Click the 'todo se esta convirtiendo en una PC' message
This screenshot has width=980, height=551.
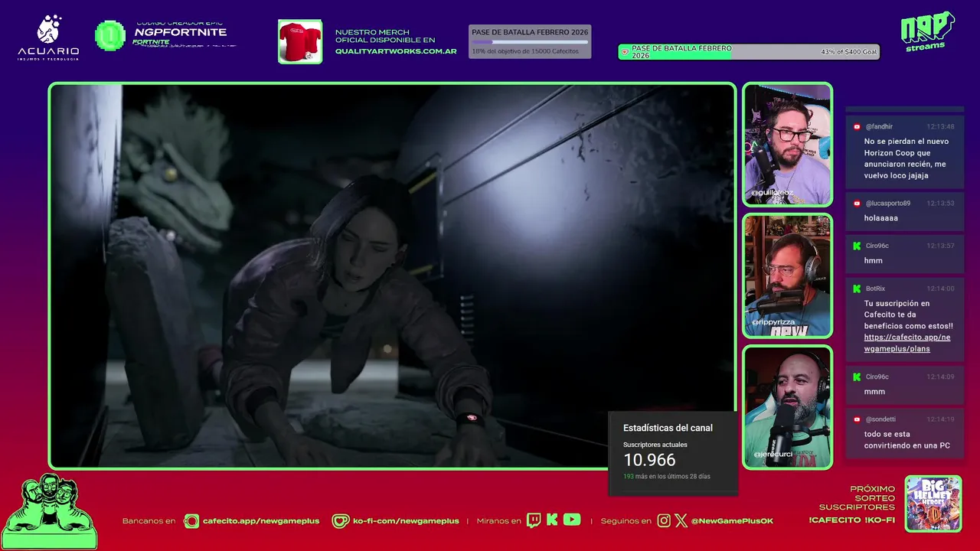(x=907, y=440)
